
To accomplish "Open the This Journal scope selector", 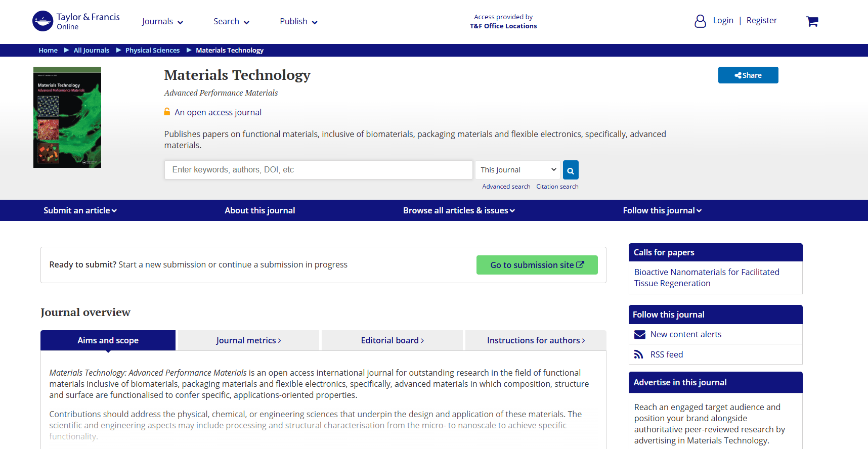I will coord(517,170).
